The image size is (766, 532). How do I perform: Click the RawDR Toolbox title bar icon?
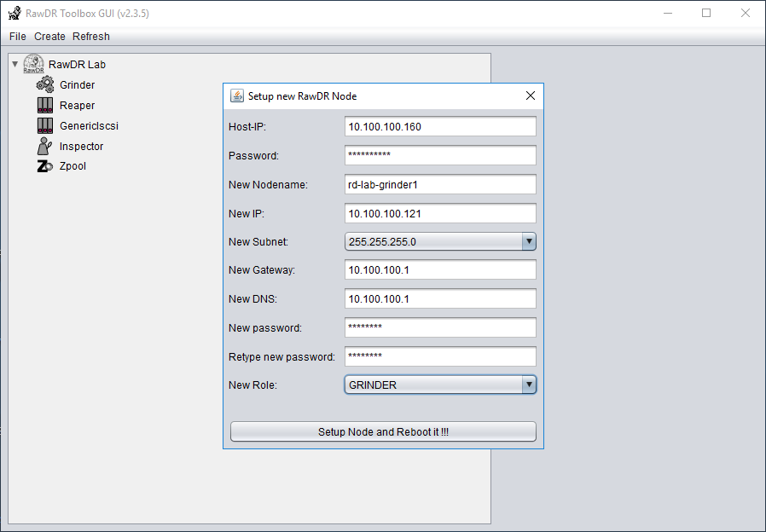[x=15, y=13]
